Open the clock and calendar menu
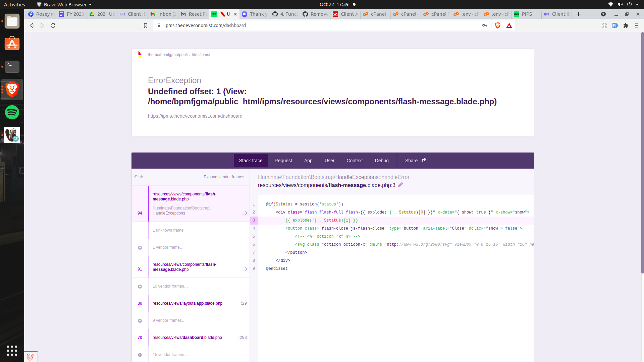The height and width of the screenshot is (362, 644). 334,4
